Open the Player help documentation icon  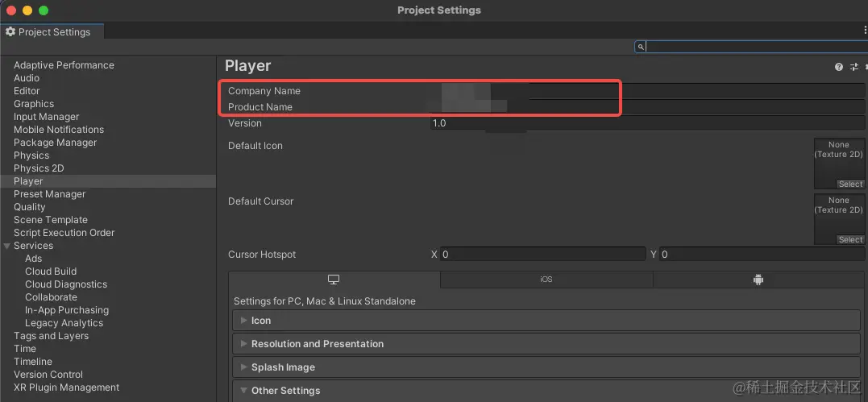(x=839, y=68)
